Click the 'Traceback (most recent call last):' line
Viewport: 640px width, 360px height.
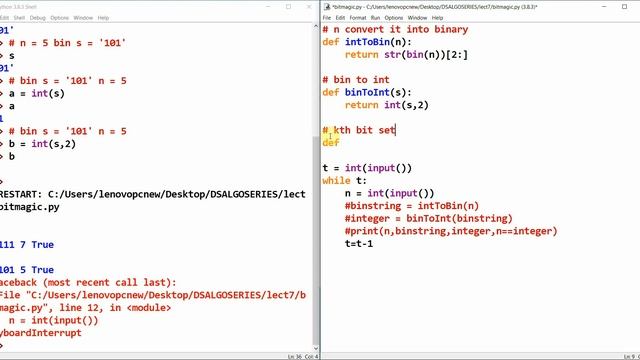pyautogui.click(x=88, y=282)
